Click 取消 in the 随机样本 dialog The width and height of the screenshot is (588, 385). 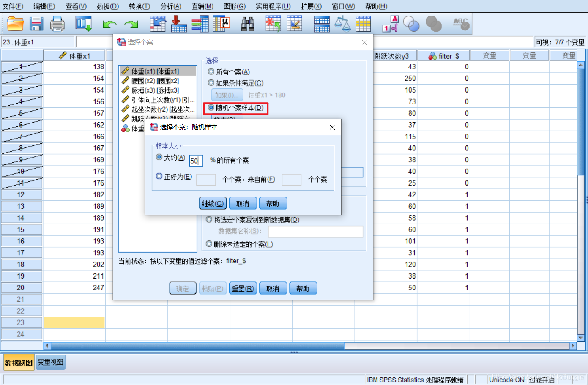pos(243,204)
